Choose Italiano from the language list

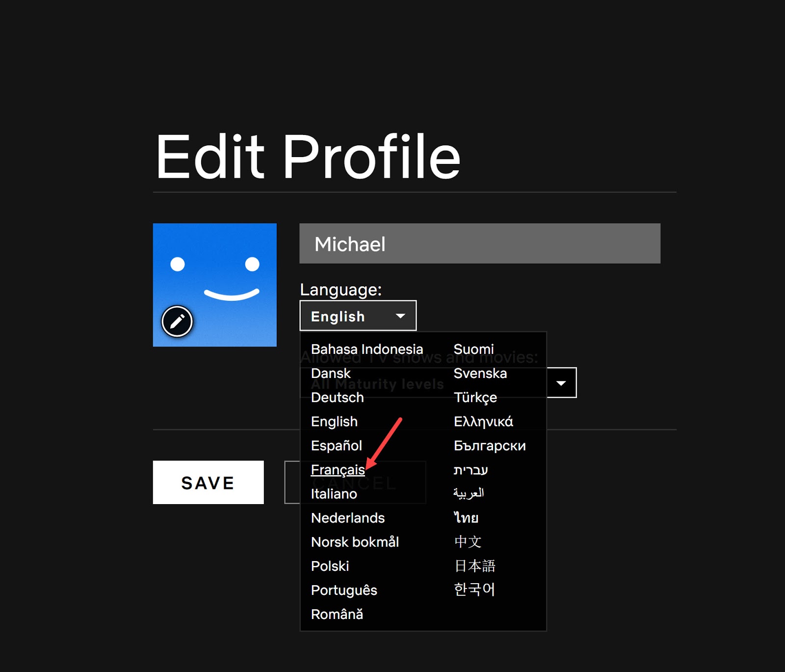[x=334, y=494]
